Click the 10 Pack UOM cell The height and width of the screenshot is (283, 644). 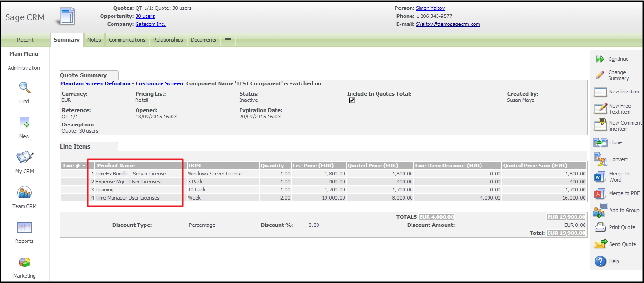223,190
